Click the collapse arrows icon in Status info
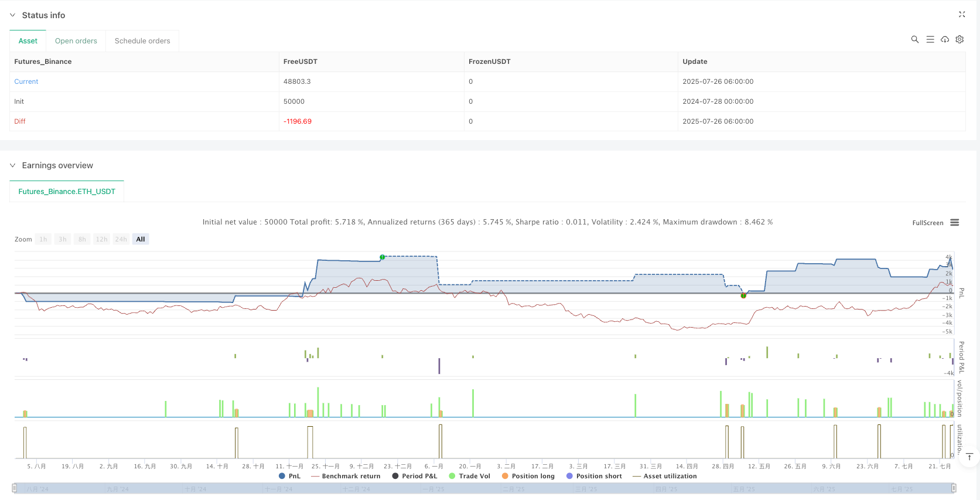Viewport: 980px width, 500px height. click(x=961, y=15)
